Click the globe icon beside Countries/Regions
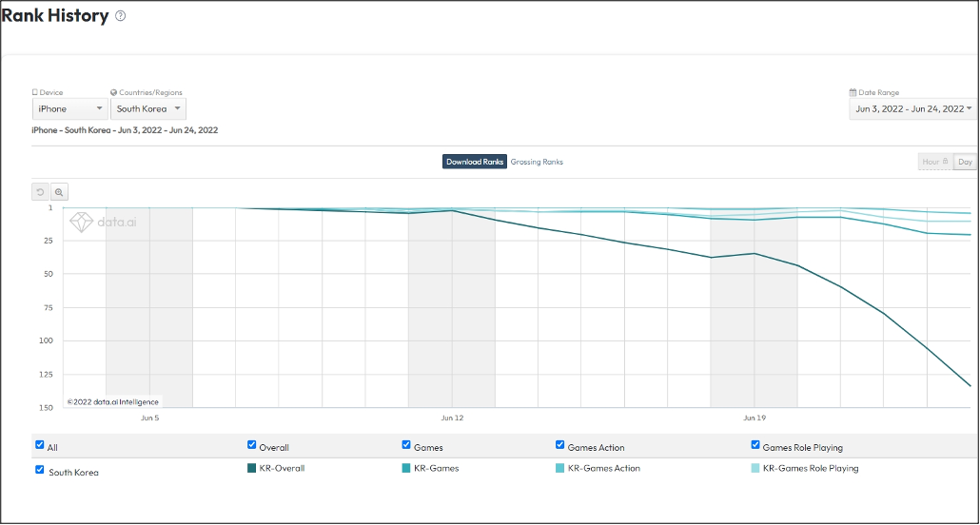The height and width of the screenshot is (525, 980). 114,92
